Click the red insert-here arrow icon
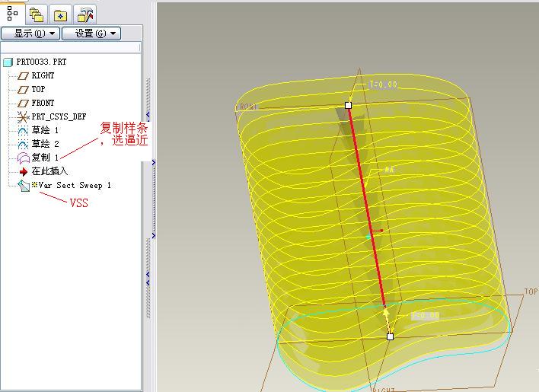Viewport: 539px width, 392px height. coord(24,172)
